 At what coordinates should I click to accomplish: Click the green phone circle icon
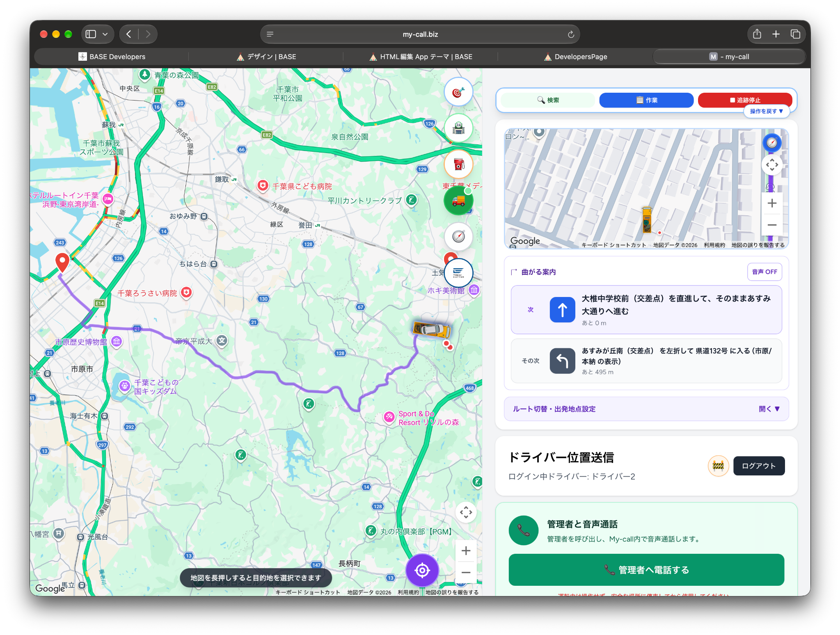[524, 530]
